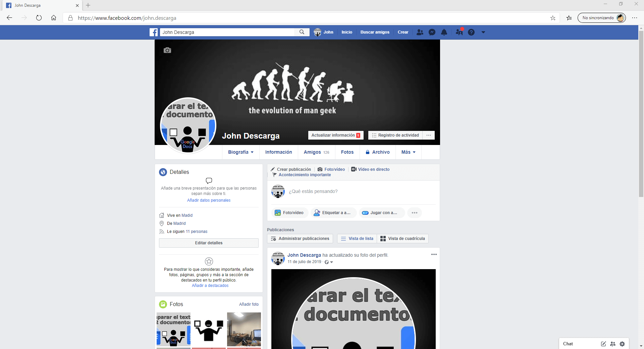This screenshot has width=644, height=349.
Task: Go to John profile in navbar
Action: [x=324, y=32]
